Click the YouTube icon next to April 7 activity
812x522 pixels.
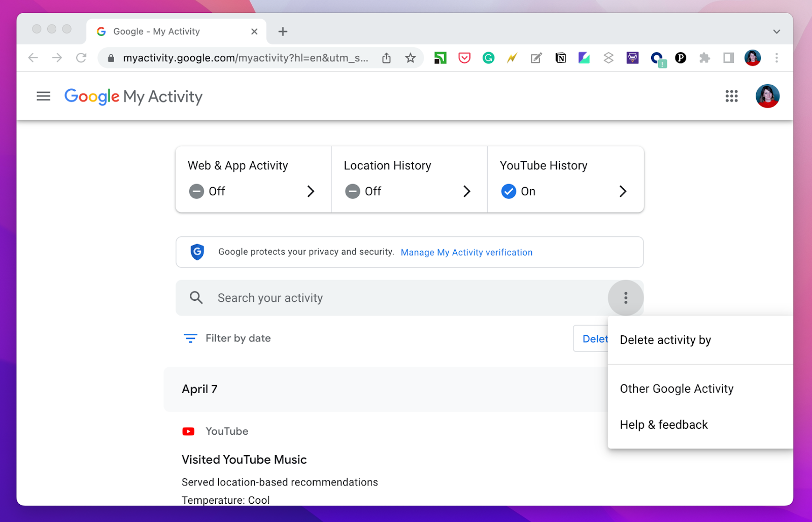[188, 431]
